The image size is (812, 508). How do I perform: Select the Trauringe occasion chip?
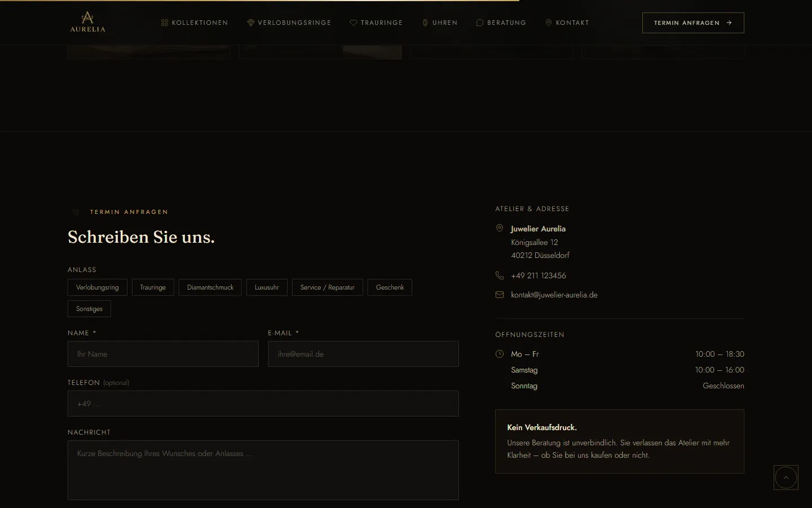tap(153, 287)
